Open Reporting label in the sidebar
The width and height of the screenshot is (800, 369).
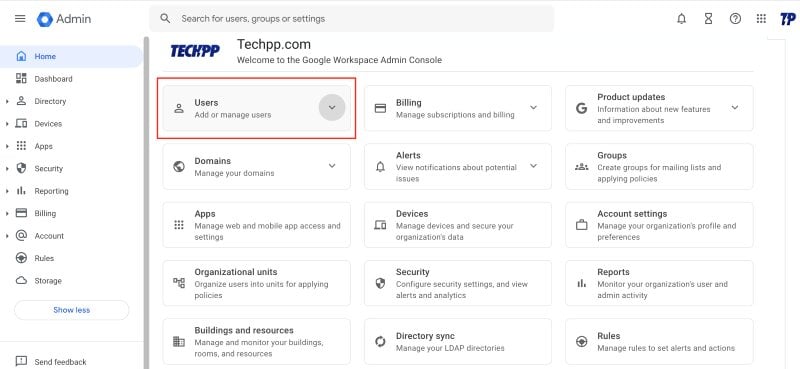coord(51,191)
